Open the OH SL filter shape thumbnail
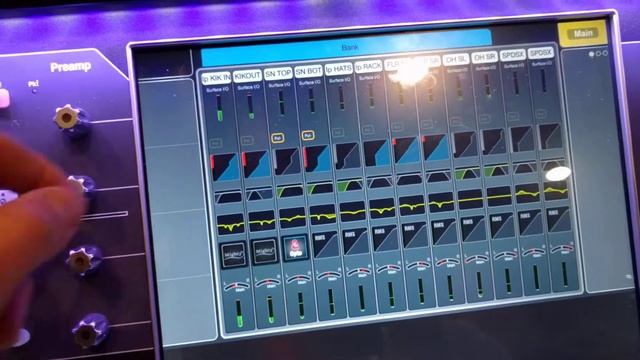Viewport: 640px width, 360px height. point(468,174)
